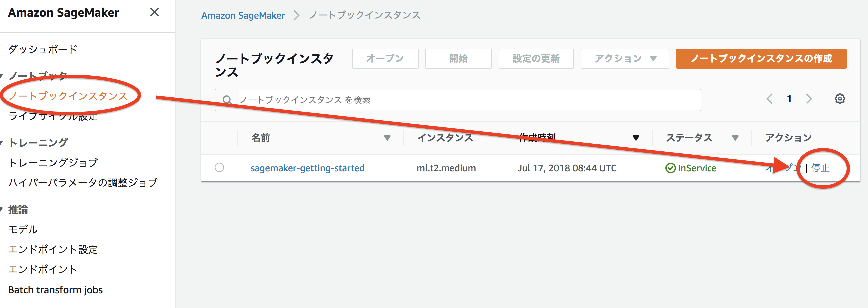Sort by 名前 column arrow

click(387, 138)
